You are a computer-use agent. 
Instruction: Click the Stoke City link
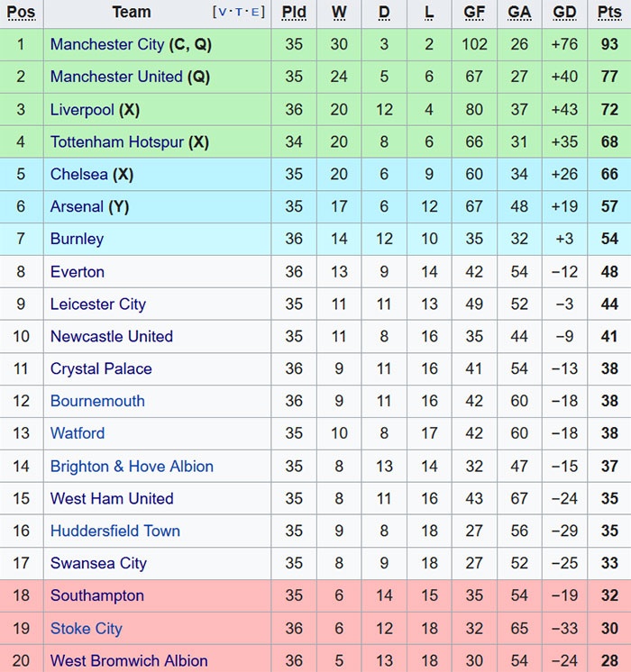pyautogui.click(x=87, y=629)
